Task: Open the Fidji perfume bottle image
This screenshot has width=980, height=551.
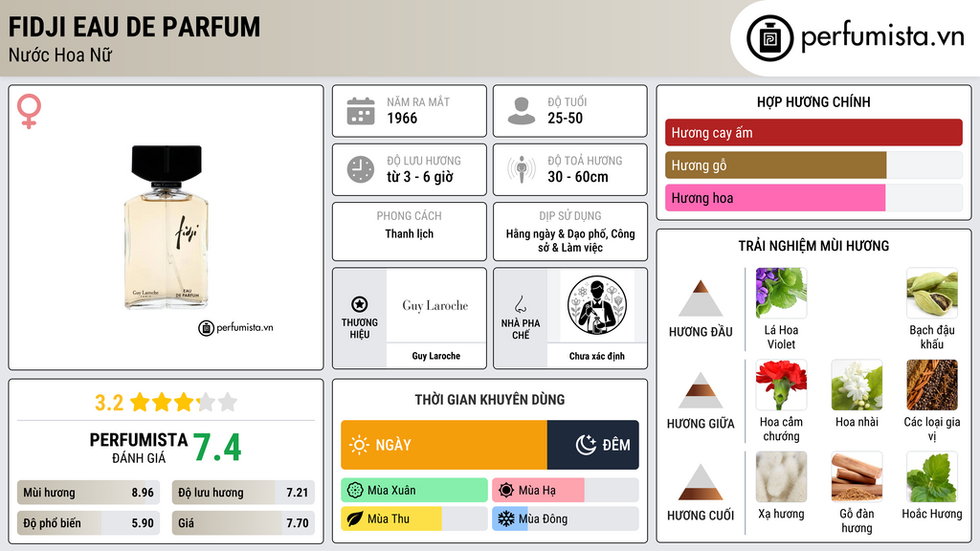Action: pos(167,228)
